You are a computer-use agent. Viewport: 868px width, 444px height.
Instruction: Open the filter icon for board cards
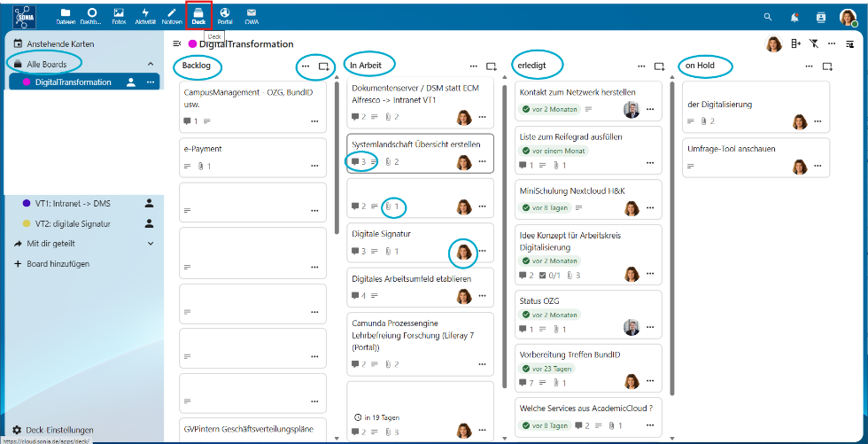pyautogui.click(x=814, y=43)
